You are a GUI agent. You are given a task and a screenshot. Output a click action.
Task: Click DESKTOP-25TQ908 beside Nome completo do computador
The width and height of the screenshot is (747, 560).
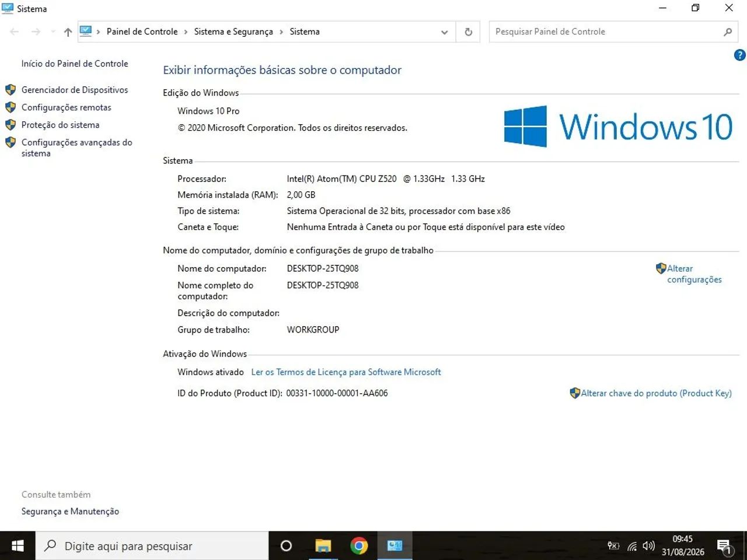point(323,285)
